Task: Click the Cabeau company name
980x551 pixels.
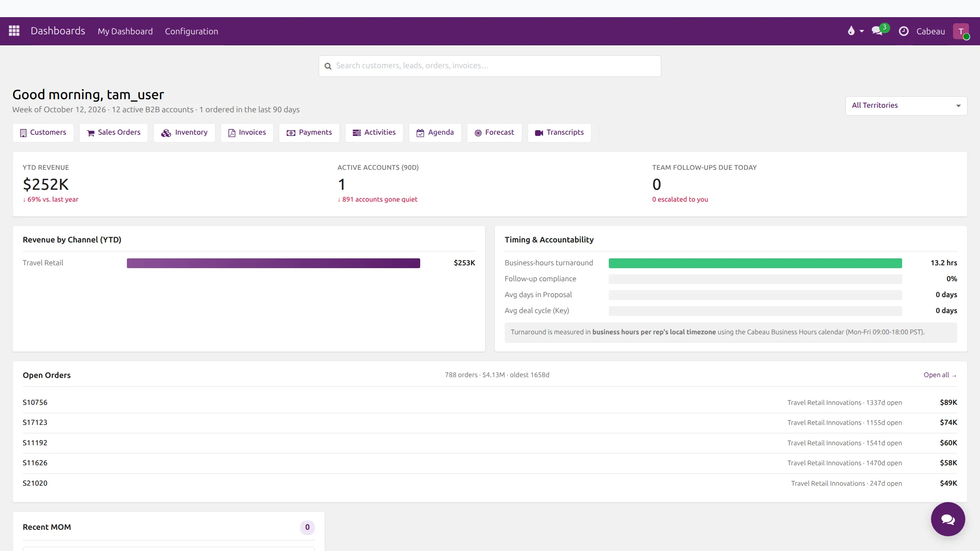Action: [x=931, y=31]
